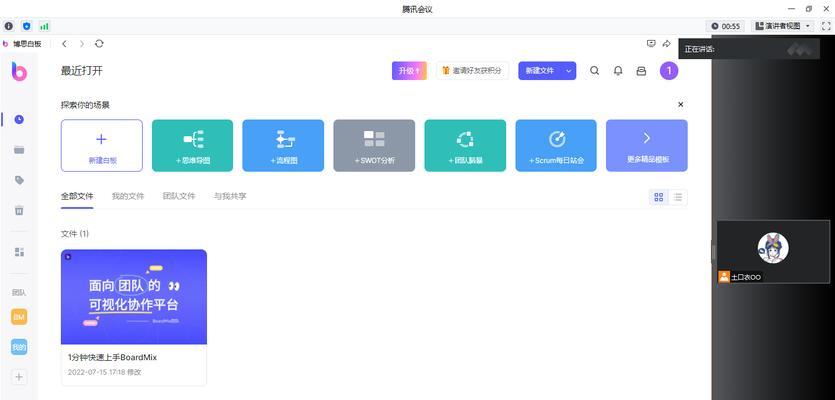
Task: Click 邀请好友获积分 invite button
Action: pos(472,70)
